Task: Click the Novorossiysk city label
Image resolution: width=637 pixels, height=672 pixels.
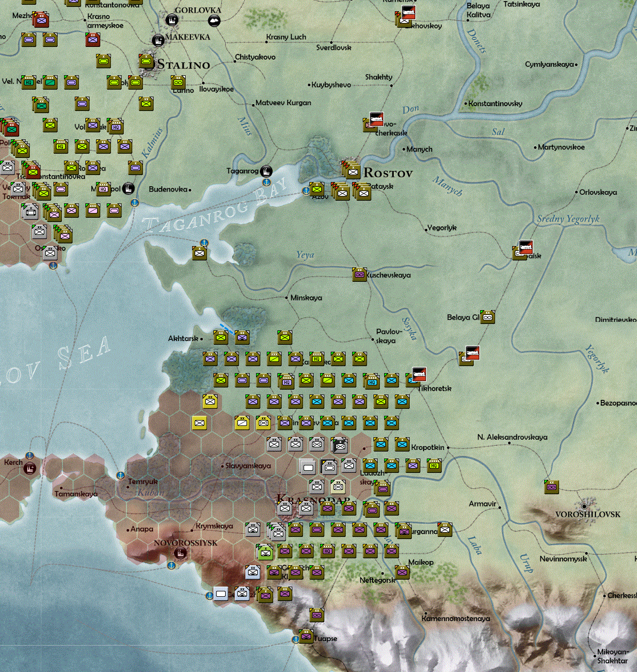Action: (186, 543)
